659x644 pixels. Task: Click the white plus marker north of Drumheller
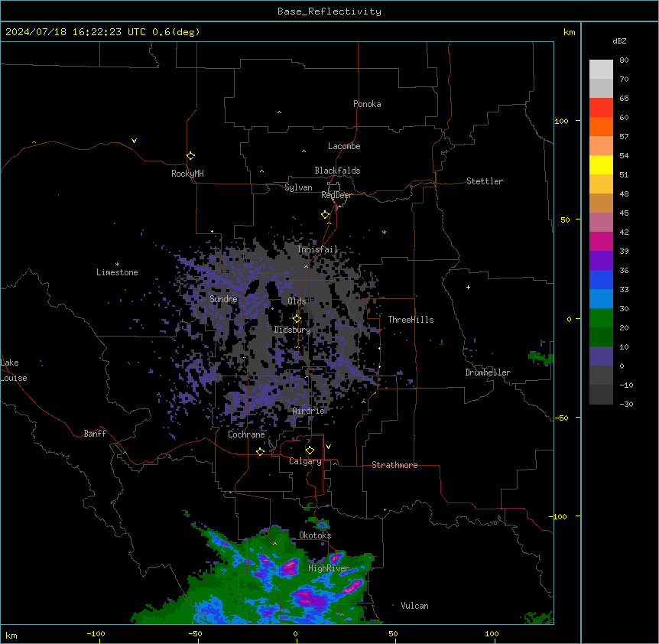tap(468, 287)
